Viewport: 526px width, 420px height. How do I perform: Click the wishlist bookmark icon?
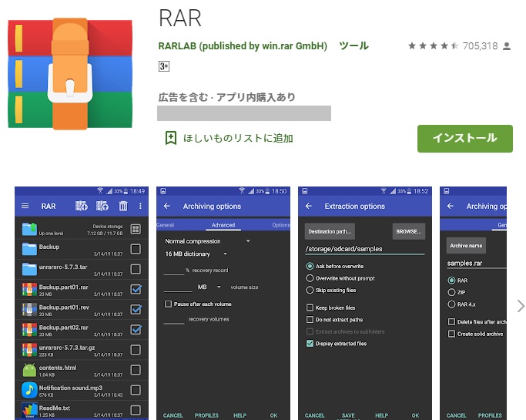[171, 138]
